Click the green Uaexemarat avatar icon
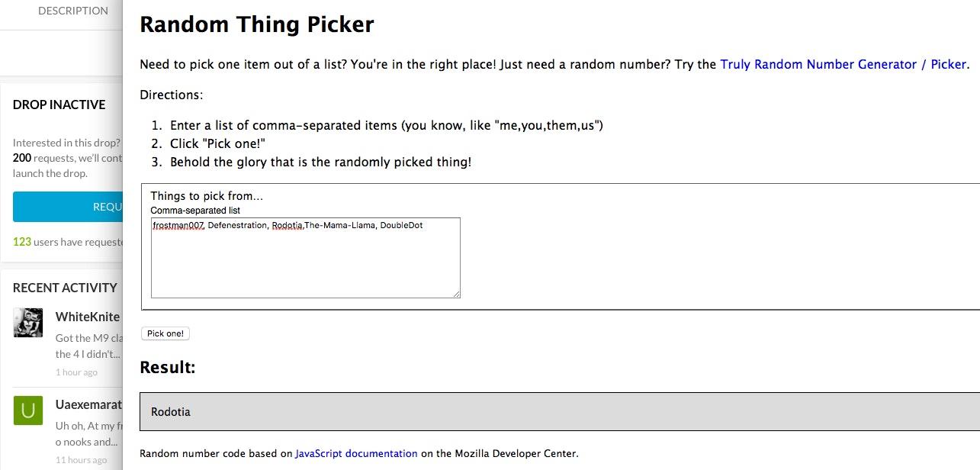 [28, 410]
